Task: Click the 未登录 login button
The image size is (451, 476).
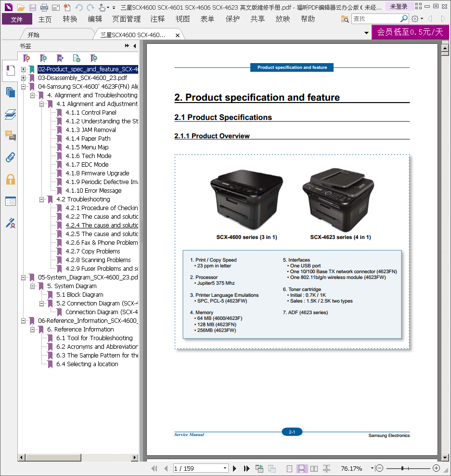Action: pos(399,7)
